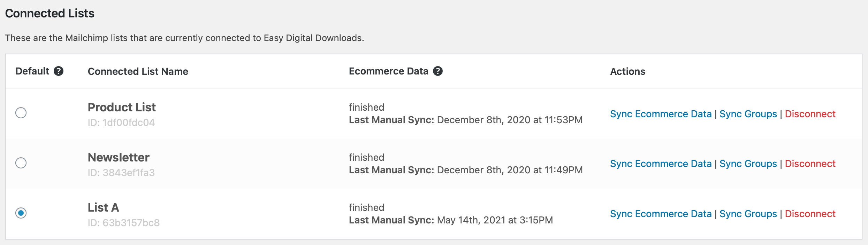Select Product List as default list
The width and height of the screenshot is (868, 245).
coord(21,113)
